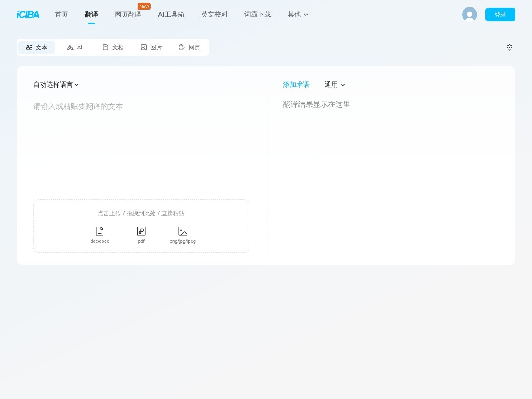
Task: Click the 登录 login button
Action: coord(500,15)
